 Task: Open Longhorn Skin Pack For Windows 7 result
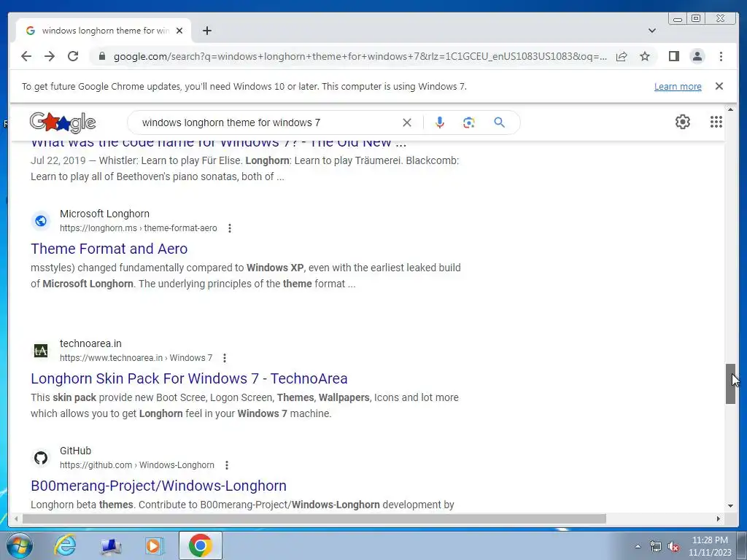[189, 378]
